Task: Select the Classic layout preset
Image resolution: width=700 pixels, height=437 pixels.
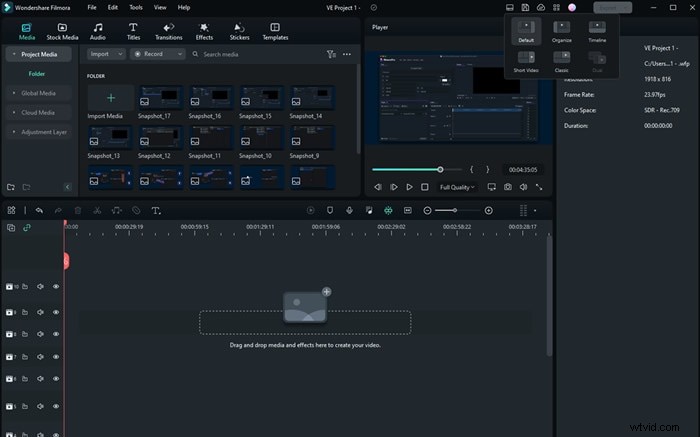Action: tap(561, 59)
